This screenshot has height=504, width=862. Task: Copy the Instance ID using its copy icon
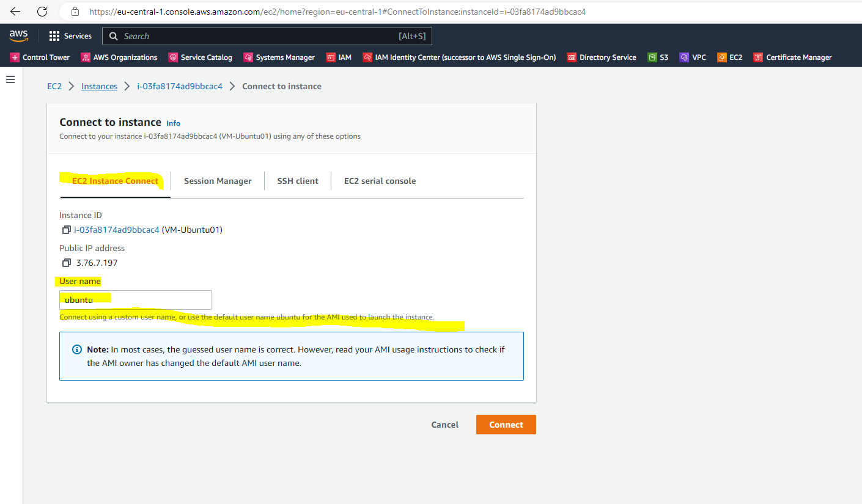coord(66,230)
